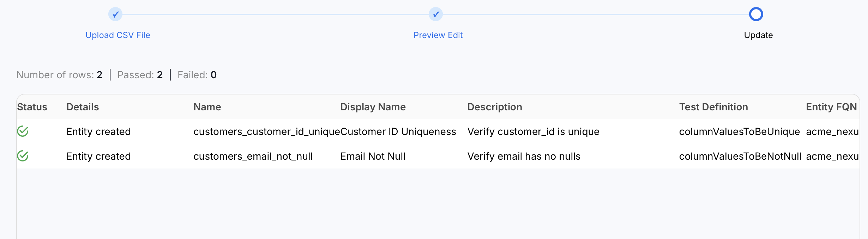This screenshot has height=239, width=868.
Task: Click the customers_customer_id_unique name cell
Action: tap(267, 131)
